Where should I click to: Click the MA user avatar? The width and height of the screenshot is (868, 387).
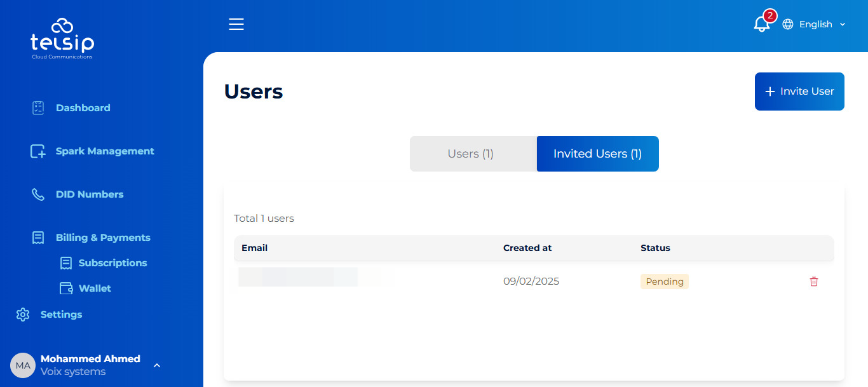23,365
